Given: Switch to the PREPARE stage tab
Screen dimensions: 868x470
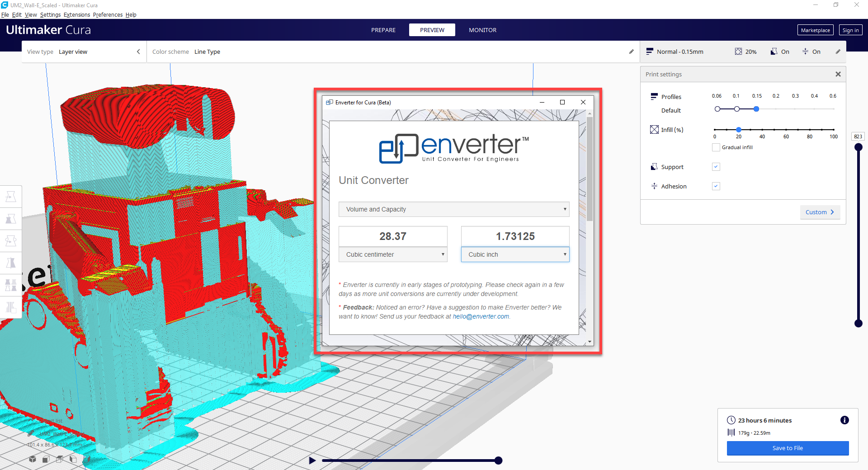Looking at the screenshot, I should coord(383,30).
